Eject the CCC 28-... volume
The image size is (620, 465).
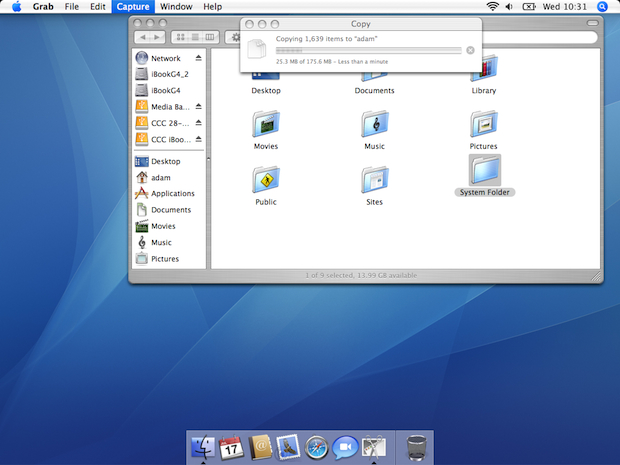[198, 123]
